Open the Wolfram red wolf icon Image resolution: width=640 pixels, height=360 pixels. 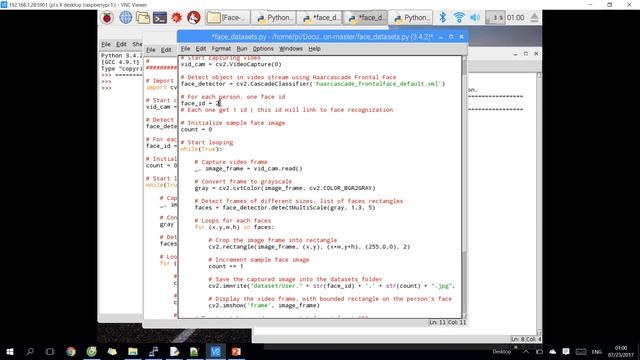point(193,18)
